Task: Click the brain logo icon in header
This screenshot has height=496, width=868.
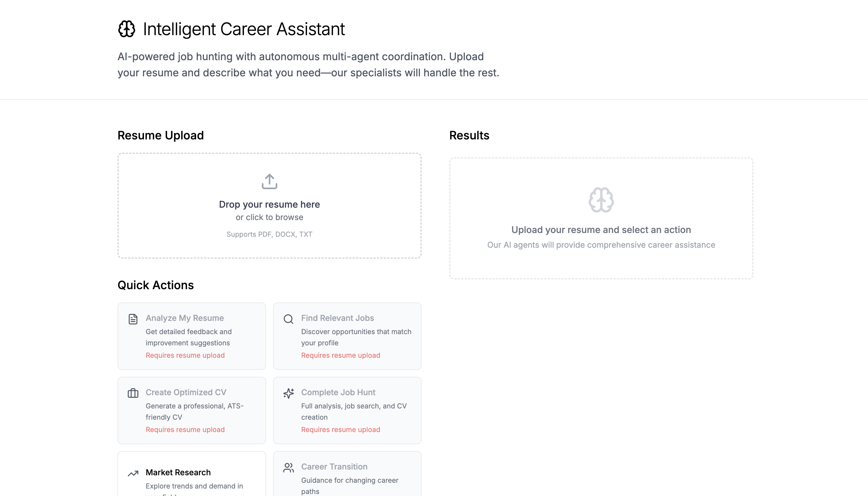Action: (x=127, y=29)
